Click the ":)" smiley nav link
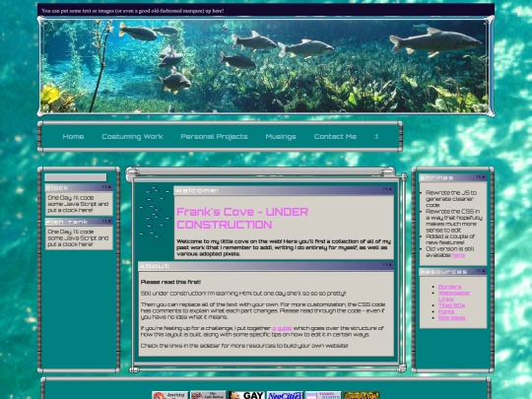 pos(376,136)
